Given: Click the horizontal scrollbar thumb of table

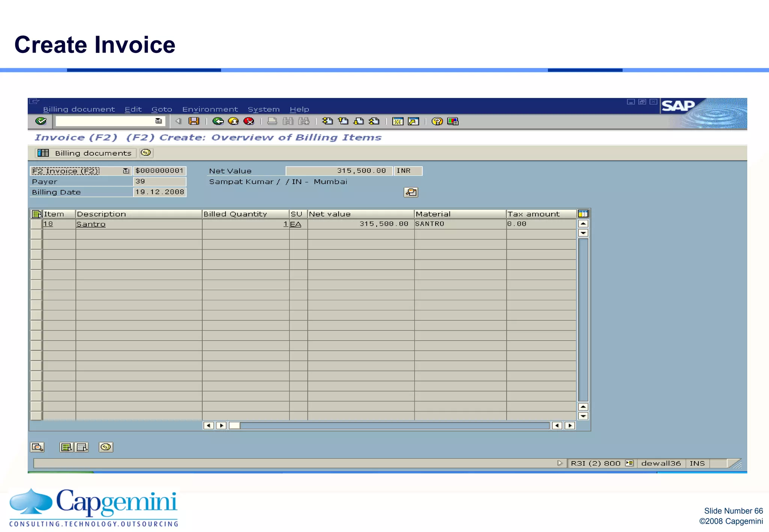Looking at the screenshot, I should (234, 425).
